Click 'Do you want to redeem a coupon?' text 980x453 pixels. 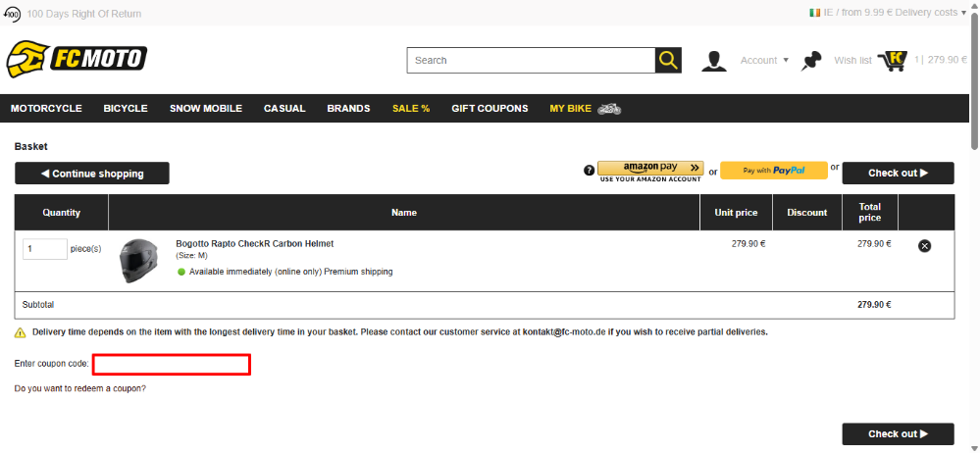(x=80, y=388)
